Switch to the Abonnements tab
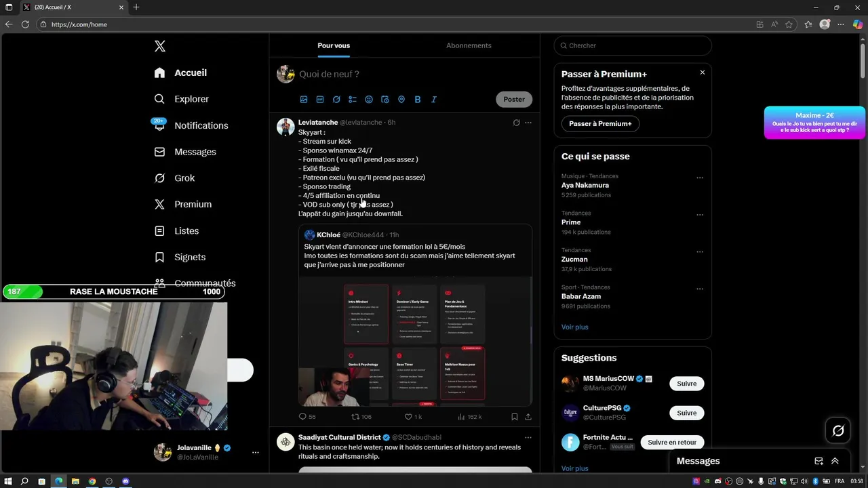868x488 pixels. [x=469, y=45]
